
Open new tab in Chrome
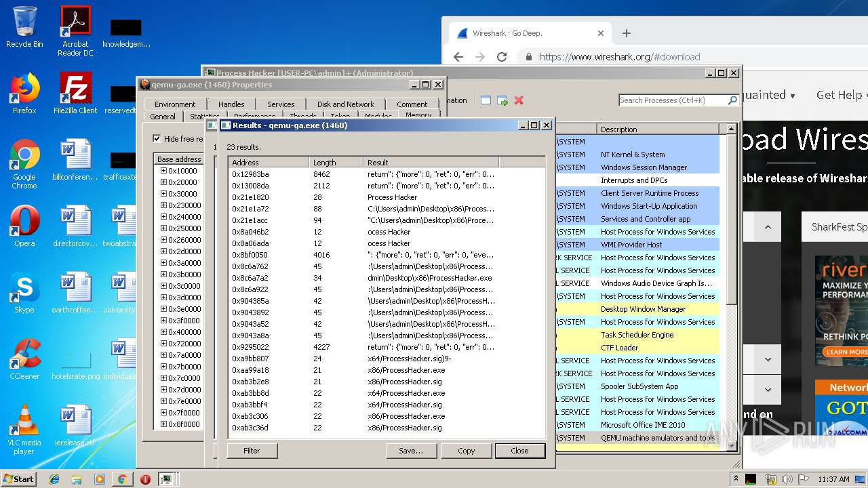coord(626,33)
